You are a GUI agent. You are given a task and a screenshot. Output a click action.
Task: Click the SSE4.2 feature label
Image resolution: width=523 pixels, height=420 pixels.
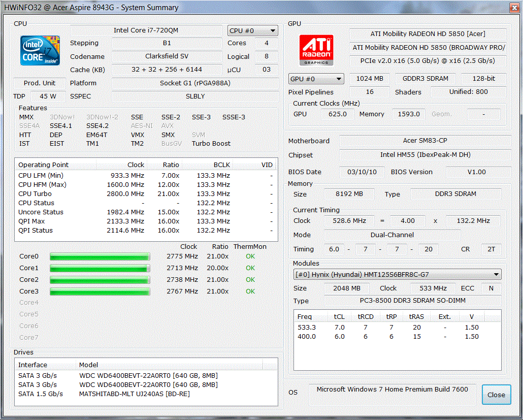coord(97,126)
